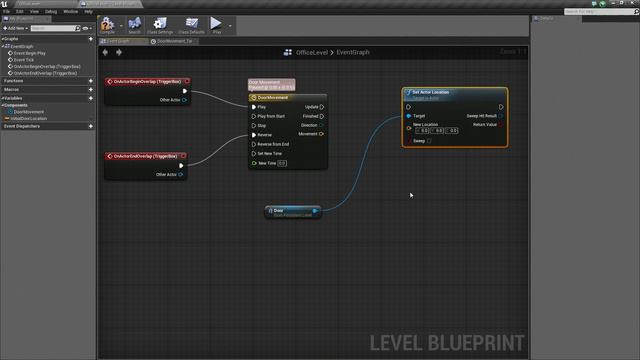The width and height of the screenshot is (640, 360).
Task: Select Event Tick in the tree
Action: point(24,60)
